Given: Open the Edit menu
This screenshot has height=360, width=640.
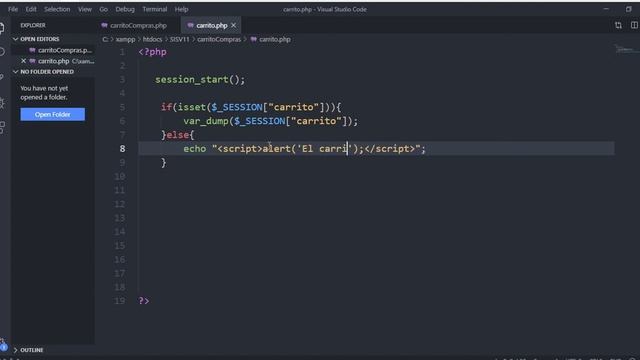Looking at the screenshot, I should (31, 9).
